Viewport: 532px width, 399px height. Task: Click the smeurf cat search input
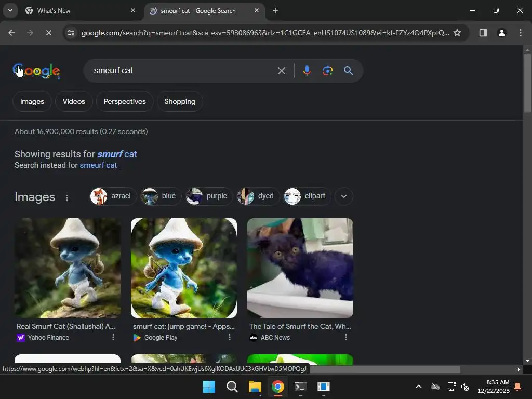(x=181, y=71)
